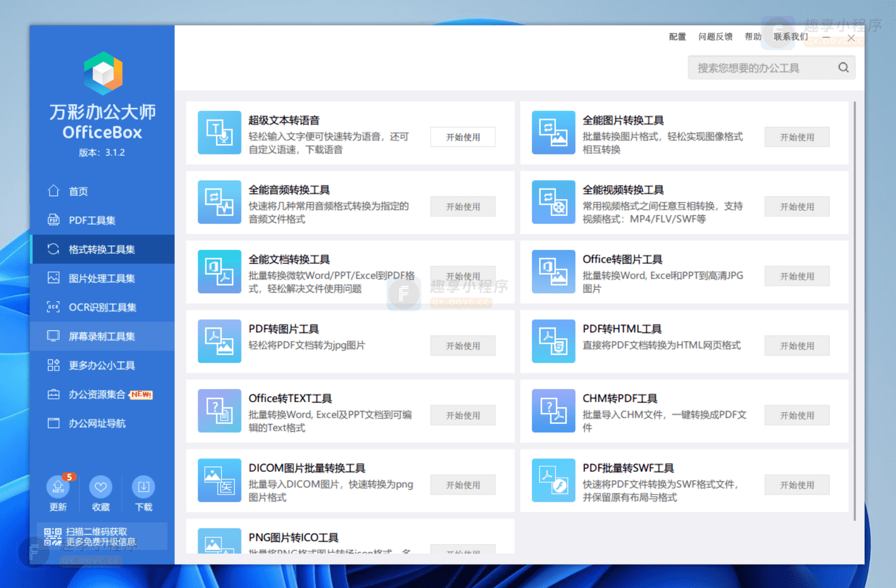Viewport: 896px width, 588px height.
Task: Click 开始使用 for 全能图片转换工具
Action: tap(797, 137)
